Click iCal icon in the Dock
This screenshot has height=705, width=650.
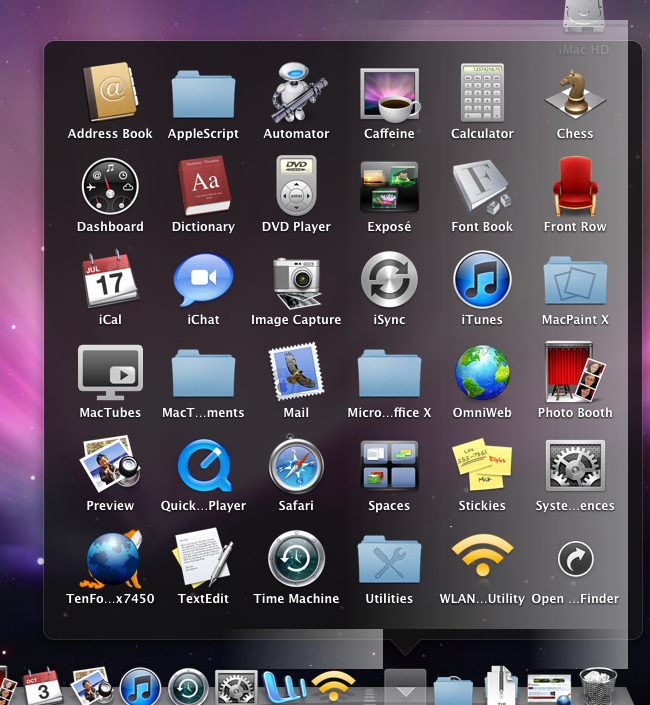pos(42,687)
